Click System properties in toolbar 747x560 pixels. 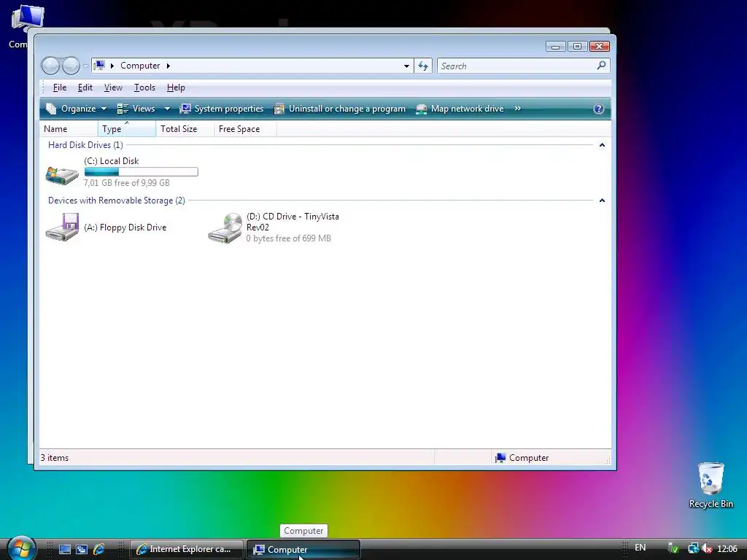pos(222,109)
